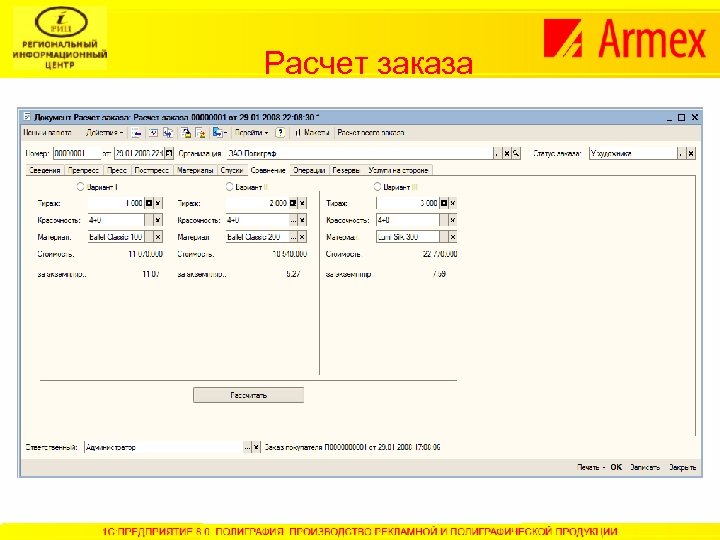Switch to the Сведения tab
Screen dimensions: 720x540
(45, 170)
